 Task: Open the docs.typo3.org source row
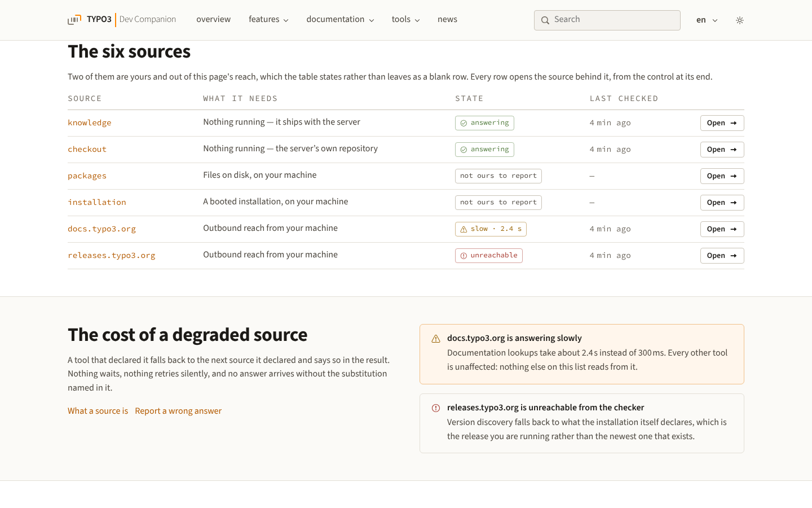[x=722, y=229]
